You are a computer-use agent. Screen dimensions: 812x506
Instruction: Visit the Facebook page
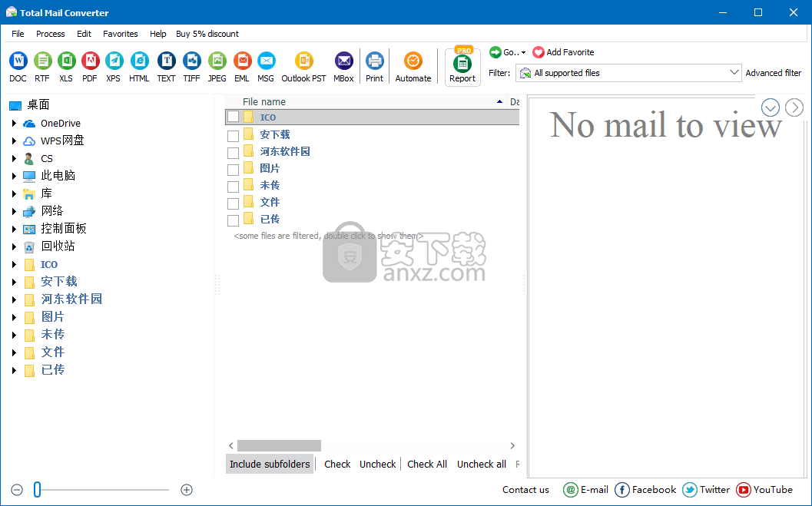tap(645, 489)
